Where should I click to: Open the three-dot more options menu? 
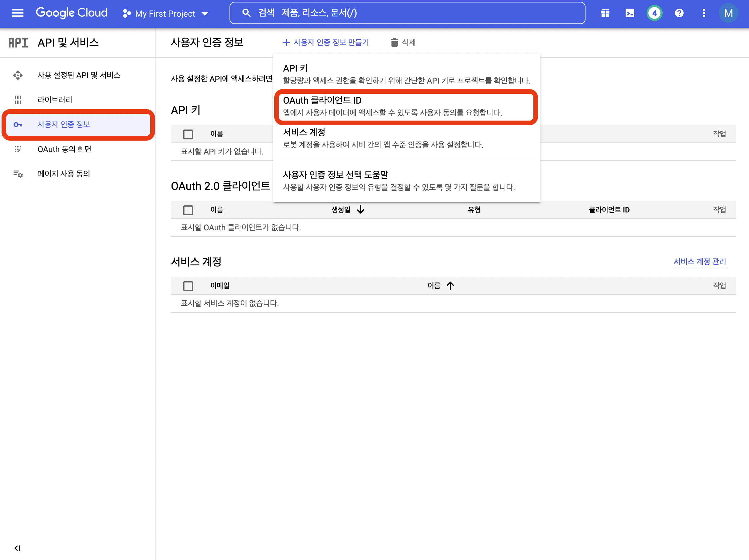(704, 13)
